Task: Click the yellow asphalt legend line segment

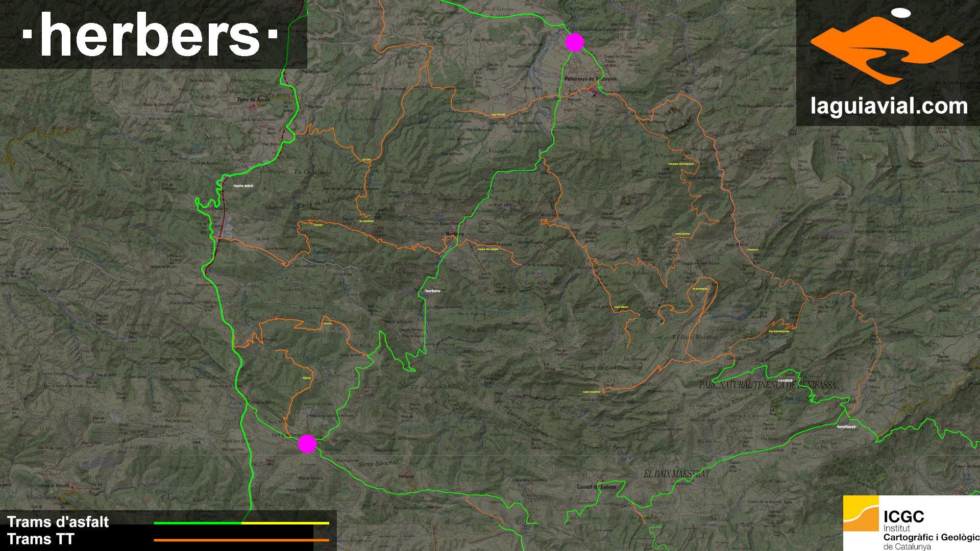Action: pos(285,523)
